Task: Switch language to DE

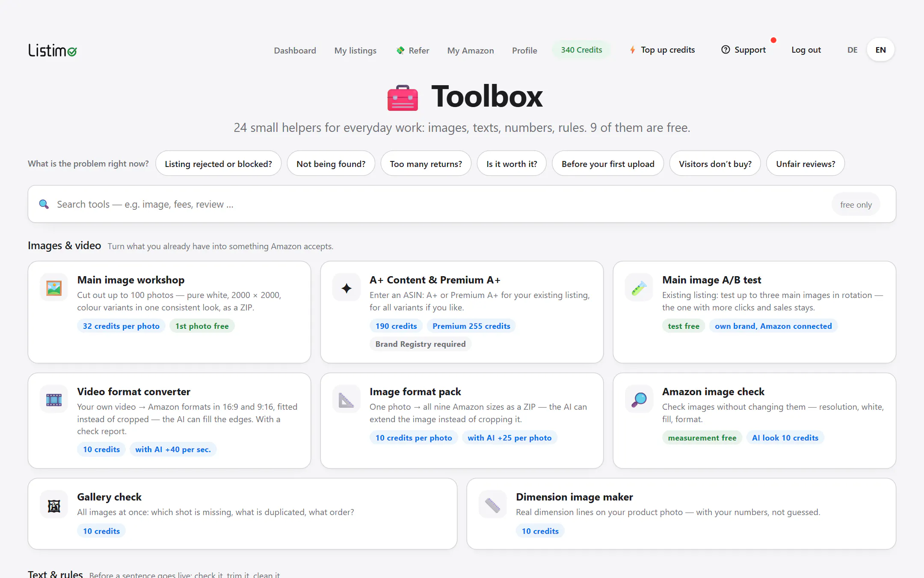Action: tap(853, 50)
